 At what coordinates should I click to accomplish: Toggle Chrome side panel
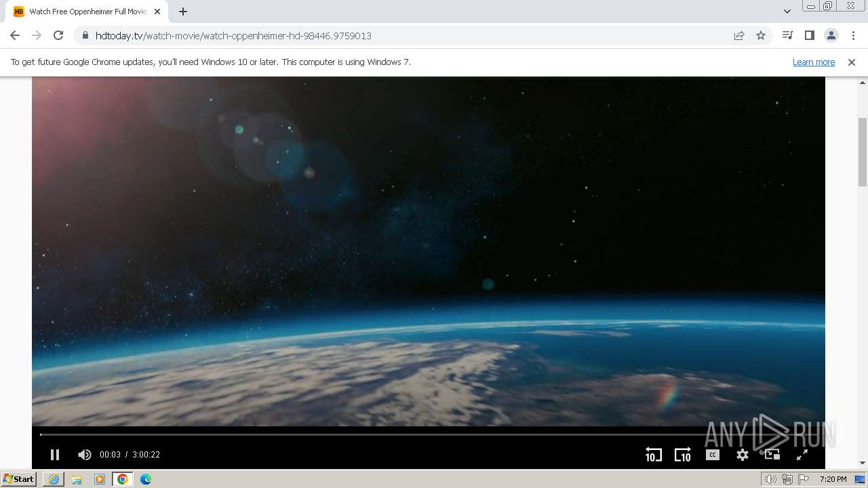(x=809, y=35)
